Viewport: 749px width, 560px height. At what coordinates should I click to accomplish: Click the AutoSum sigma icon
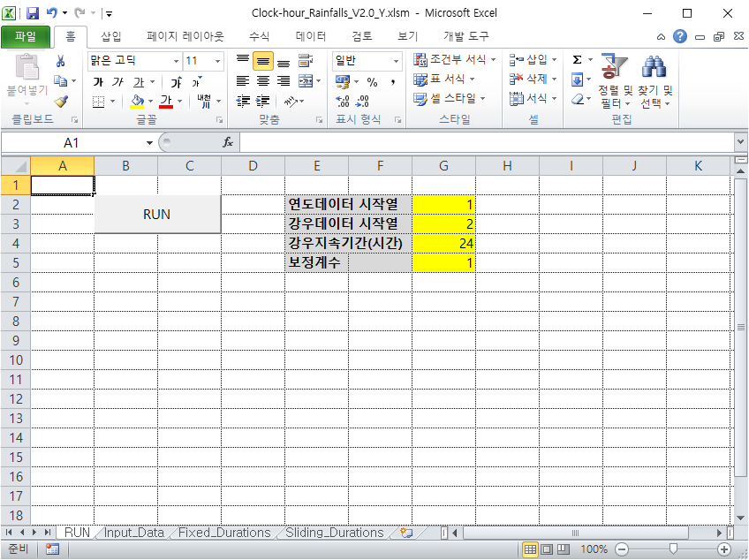point(577,60)
